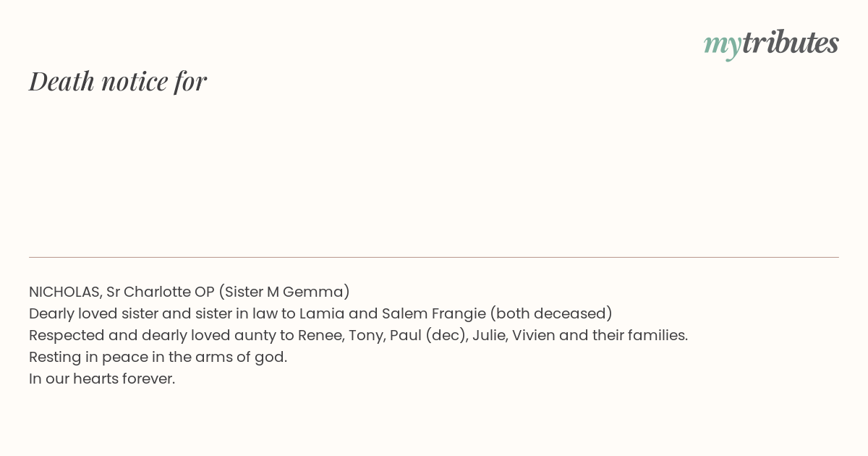Image resolution: width=868 pixels, height=456 pixels.
Task: Click the 'Respected and dearly loved aunty' line
Action: coord(358,335)
